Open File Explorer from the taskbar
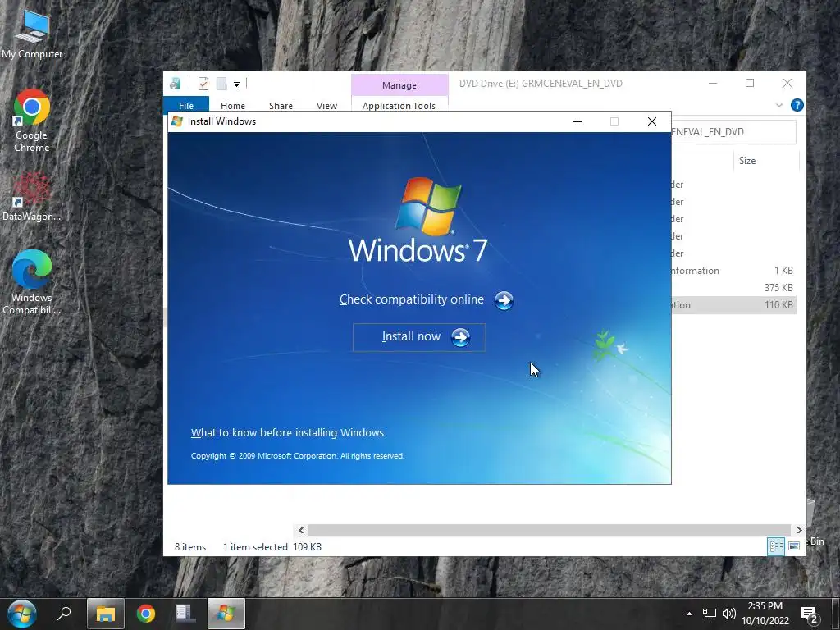 coord(106,614)
